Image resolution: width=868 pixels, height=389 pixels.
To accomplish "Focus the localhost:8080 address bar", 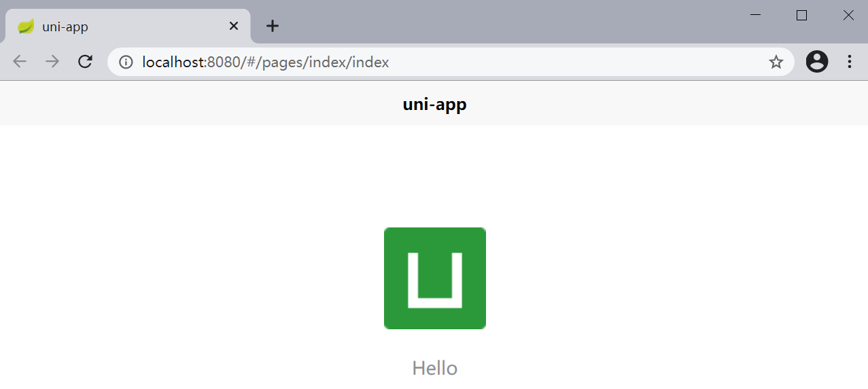I will tap(451, 62).
